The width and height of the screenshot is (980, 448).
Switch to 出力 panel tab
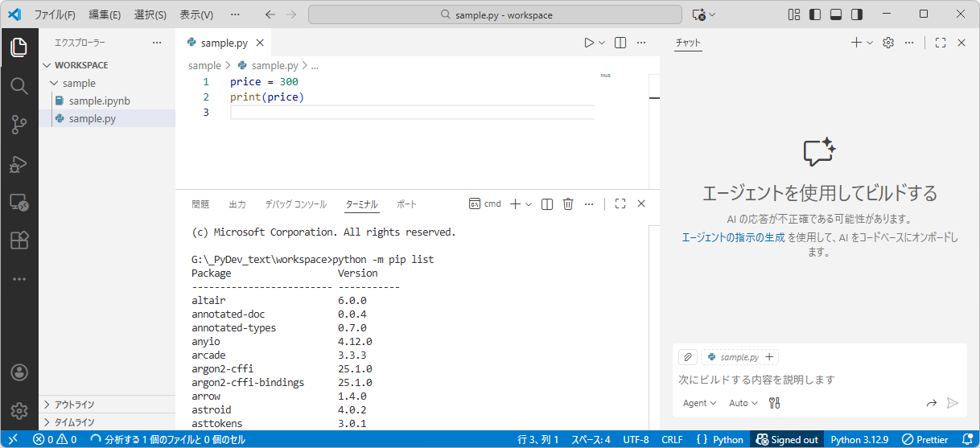click(x=237, y=204)
